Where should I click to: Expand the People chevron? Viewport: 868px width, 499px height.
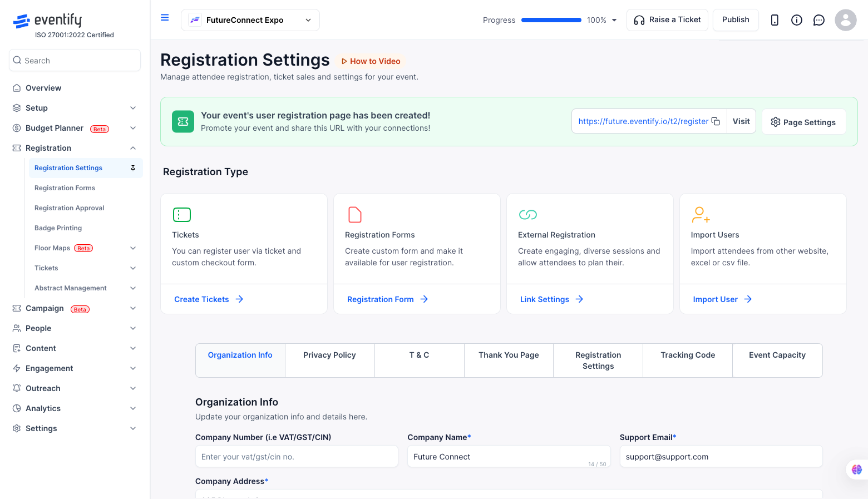(133, 328)
